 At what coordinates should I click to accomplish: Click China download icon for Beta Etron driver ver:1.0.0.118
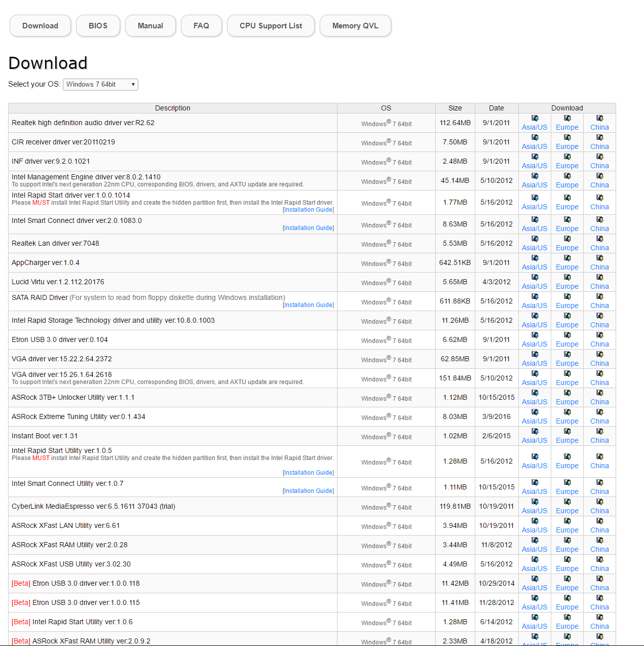click(599, 579)
